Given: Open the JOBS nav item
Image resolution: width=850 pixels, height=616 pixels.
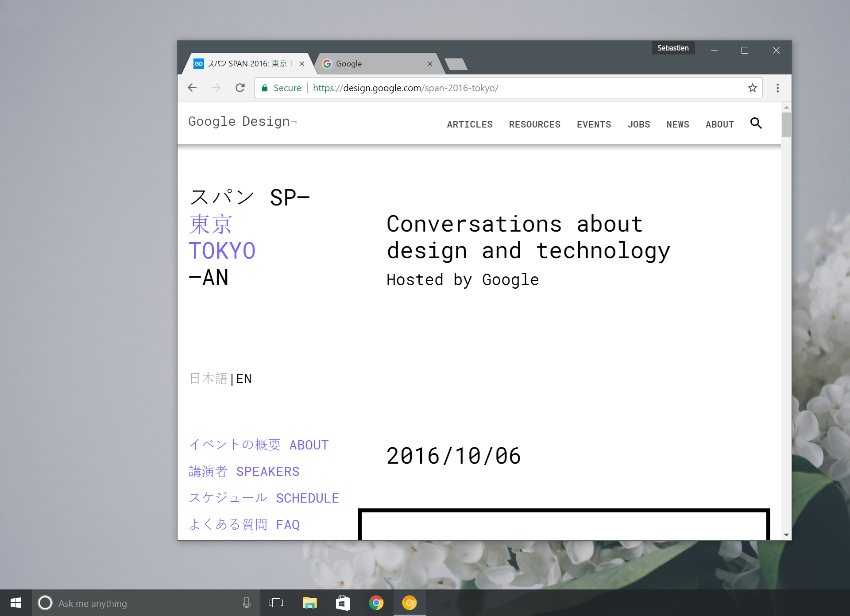Looking at the screenshot, I should [x=639, y=124].
